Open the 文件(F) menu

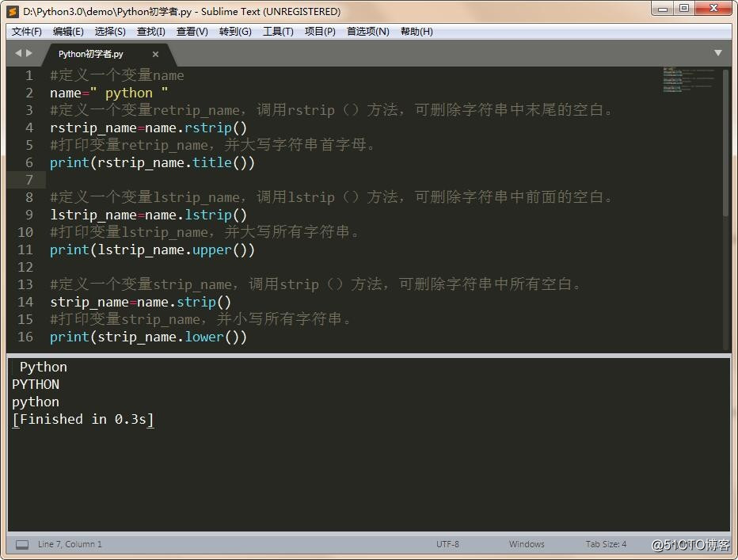tap(27, 32)
